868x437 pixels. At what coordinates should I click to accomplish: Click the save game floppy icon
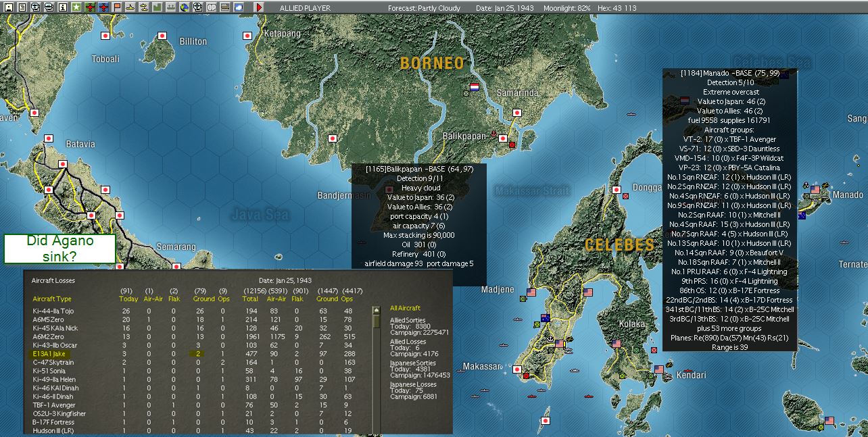(x=9, y=7)
